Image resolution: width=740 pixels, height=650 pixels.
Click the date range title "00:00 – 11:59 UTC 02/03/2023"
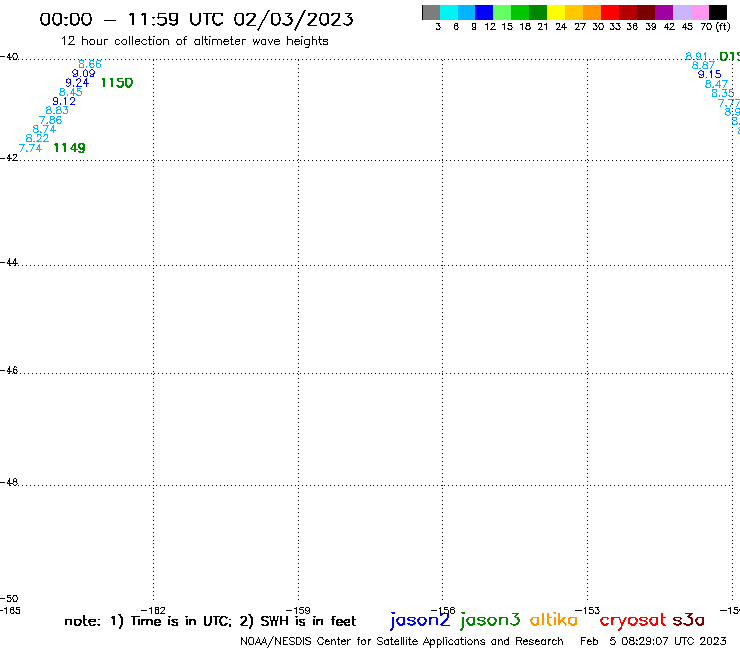tap(196, 19)
